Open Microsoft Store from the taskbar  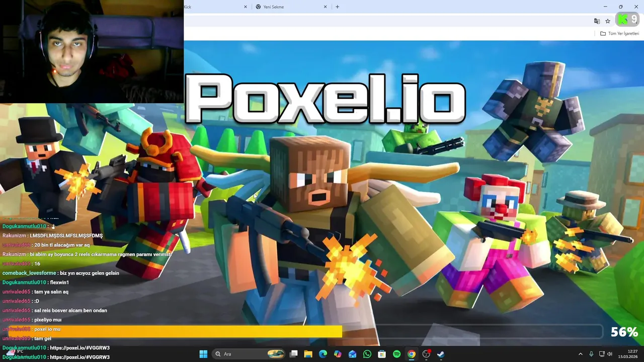coord(382,354)
